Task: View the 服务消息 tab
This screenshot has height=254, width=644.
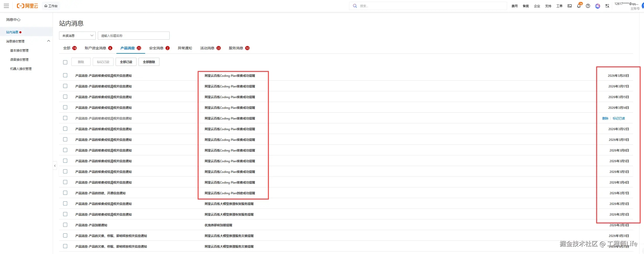Action: point(239,48)
